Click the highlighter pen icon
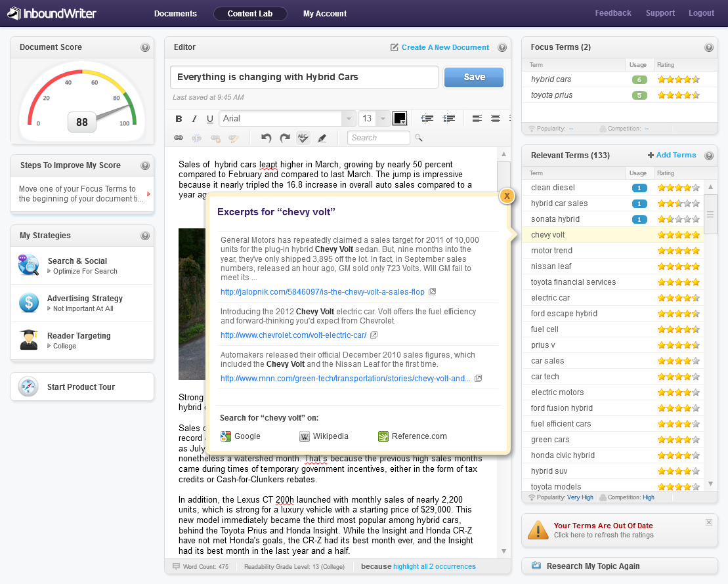Viewport: 728px width, 584px height. tap(322, 138)
